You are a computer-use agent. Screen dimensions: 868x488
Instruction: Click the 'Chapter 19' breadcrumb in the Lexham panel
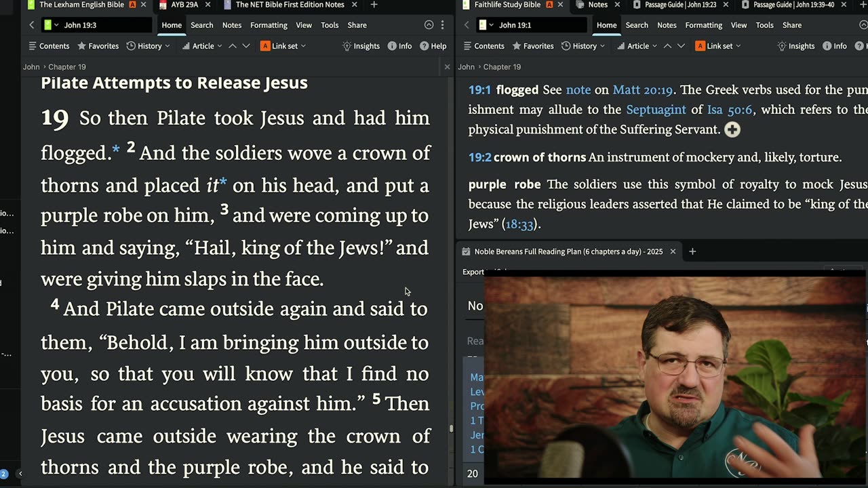point(66,67)
